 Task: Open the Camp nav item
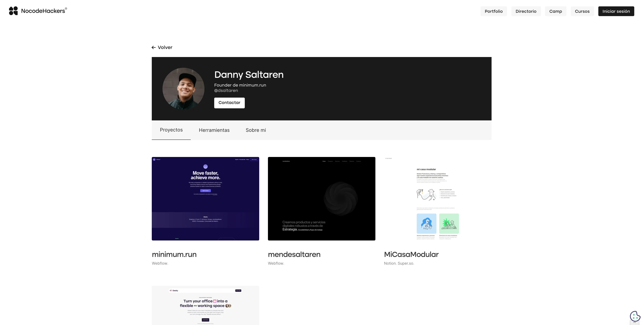point(556,11)
